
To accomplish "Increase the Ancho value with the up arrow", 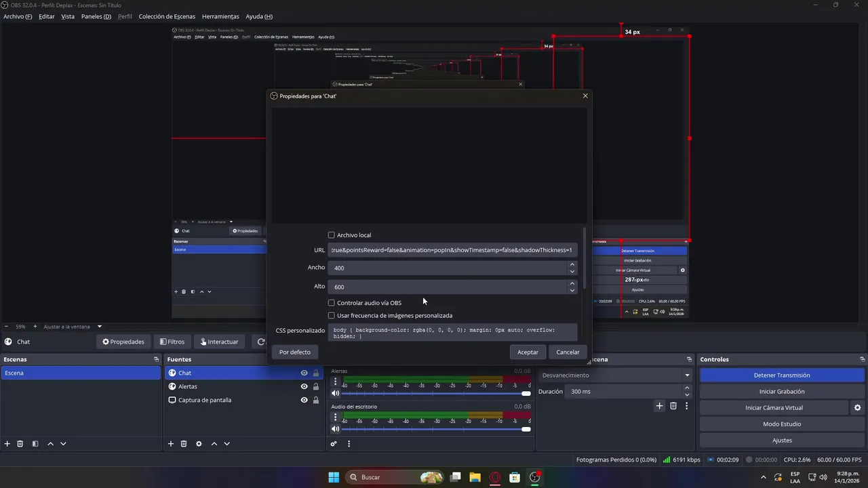I will coord(572,264).
